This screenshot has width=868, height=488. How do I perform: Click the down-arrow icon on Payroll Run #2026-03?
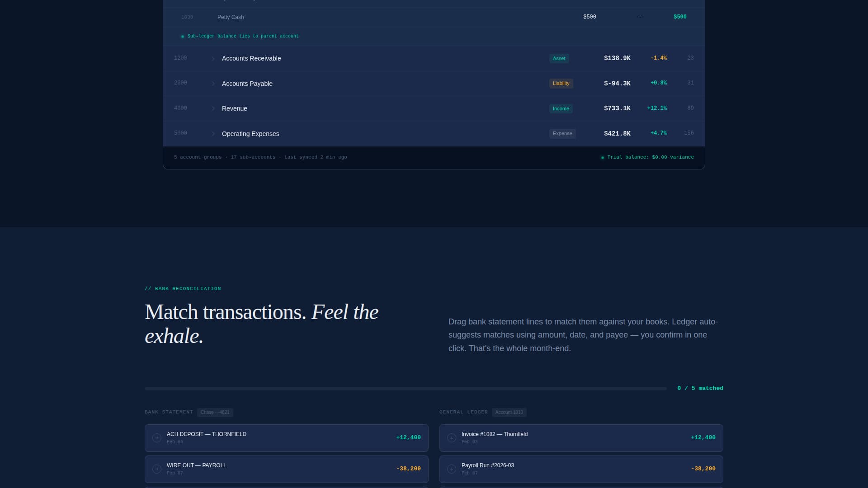click(451, 469)
